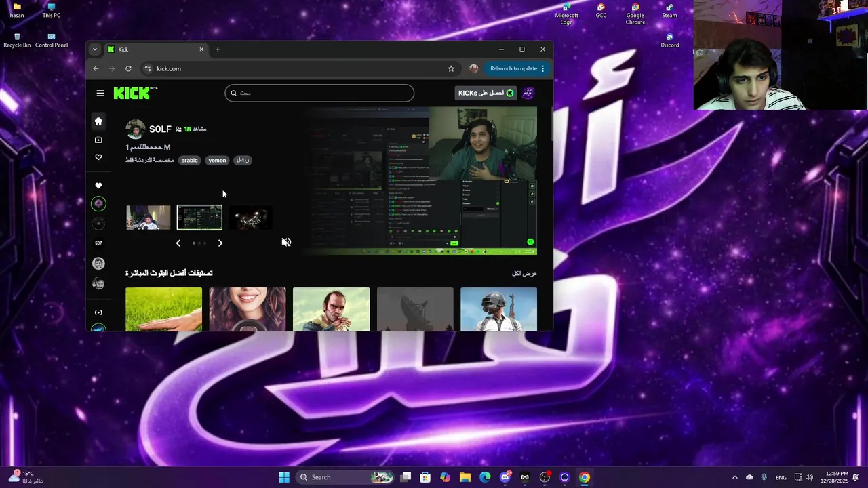Reload the kick.com page
The width and height of the screenshot is (868, 488).
[x=128, y=68]
